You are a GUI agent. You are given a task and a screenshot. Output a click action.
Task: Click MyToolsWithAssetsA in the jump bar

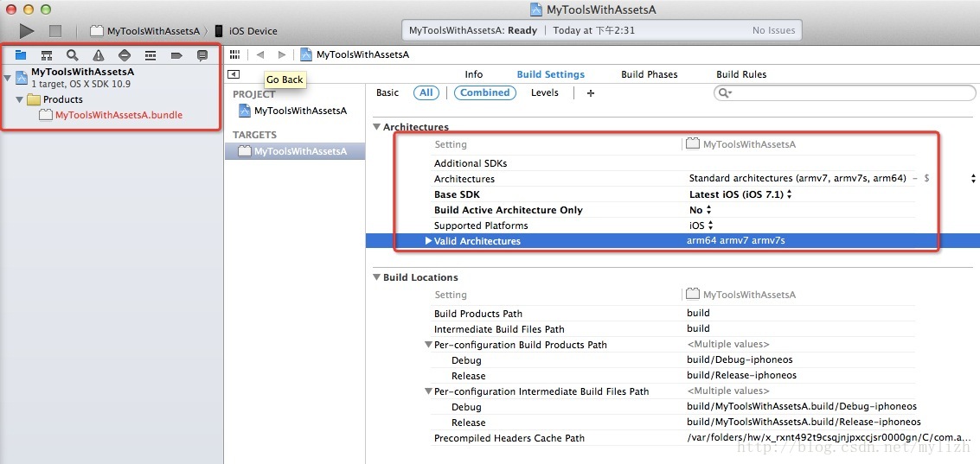[363, 54]
